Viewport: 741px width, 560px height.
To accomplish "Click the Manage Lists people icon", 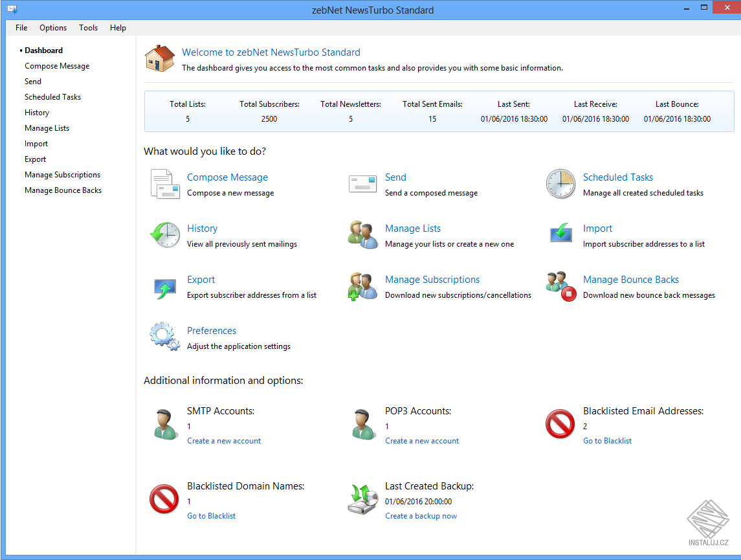I will [362, 235].
